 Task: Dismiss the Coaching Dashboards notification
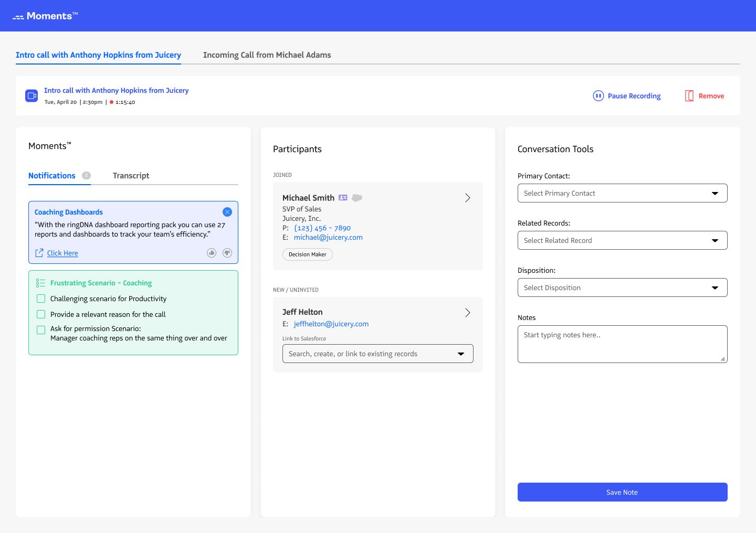[x=227, y=212]
